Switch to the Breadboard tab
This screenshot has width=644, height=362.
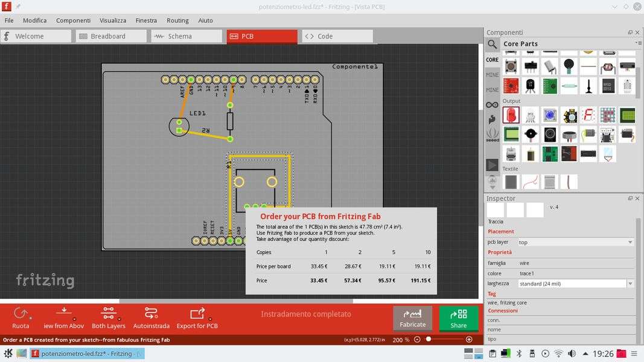point(111,36)
